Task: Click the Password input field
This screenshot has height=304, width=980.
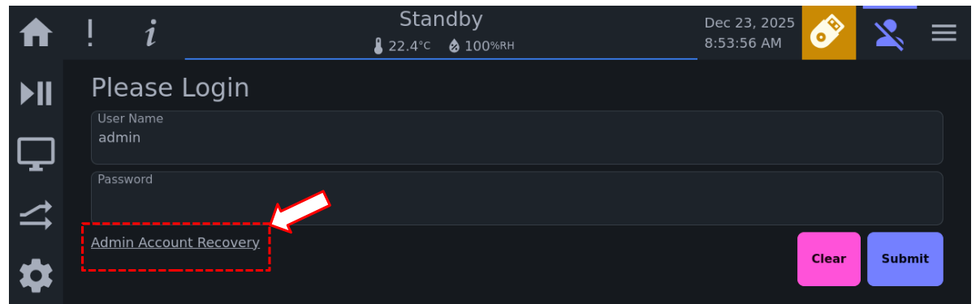Action: point(516,198)
